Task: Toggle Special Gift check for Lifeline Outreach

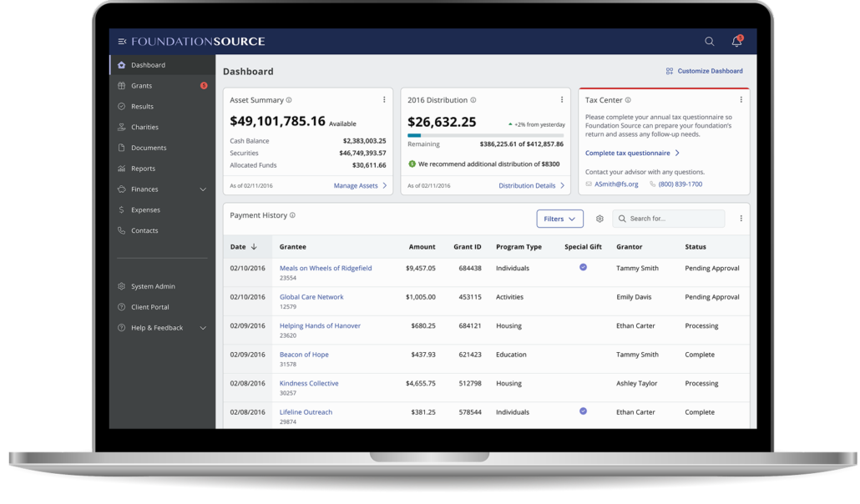Action: [583, 411]
